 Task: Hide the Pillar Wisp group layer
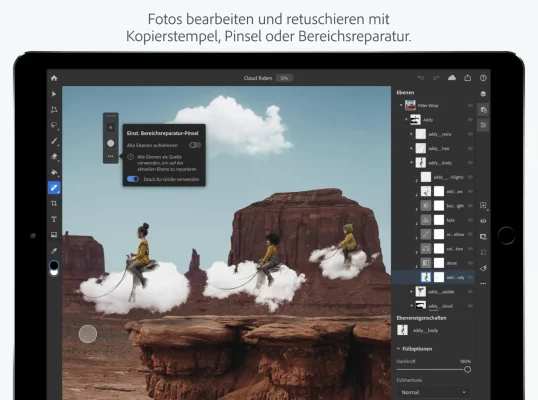tap(470, 106)
